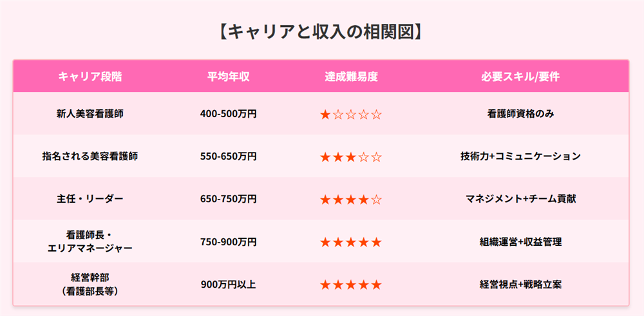Click the キャリアと収入の相関図 title
The image size is (644, 316).
[321, 32]
